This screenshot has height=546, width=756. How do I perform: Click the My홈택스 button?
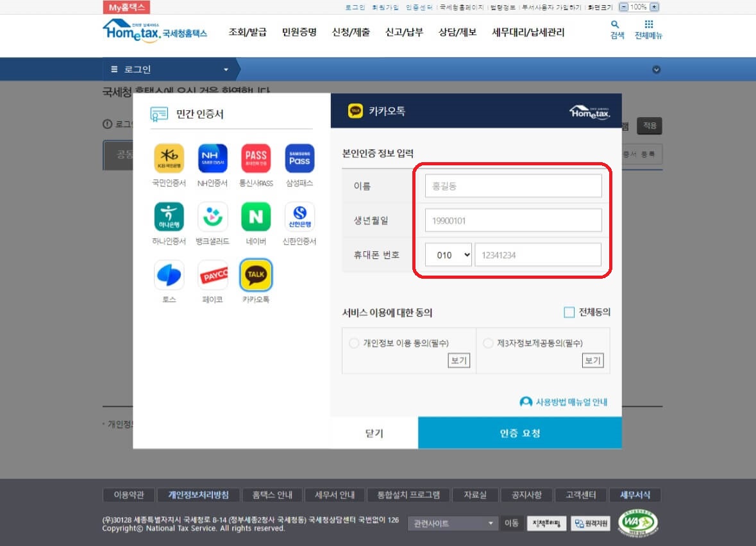pos(126,7)
